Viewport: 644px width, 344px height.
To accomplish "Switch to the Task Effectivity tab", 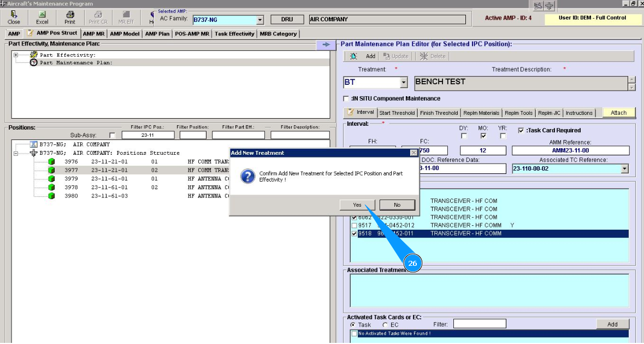I will click(234, 34).
